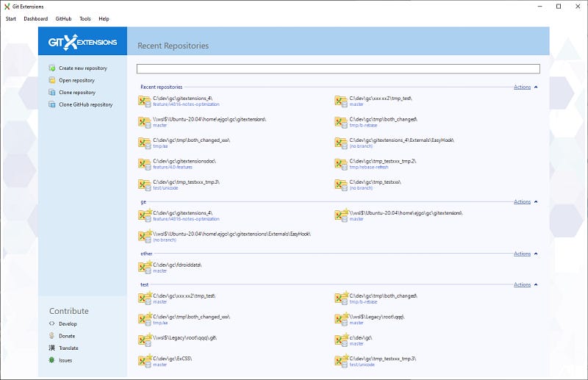Click repo icon for C:\dev\gc\tmp_testxxx_tmp2
This screenshot has height=380, width=588.
click(x=341, y=164)
